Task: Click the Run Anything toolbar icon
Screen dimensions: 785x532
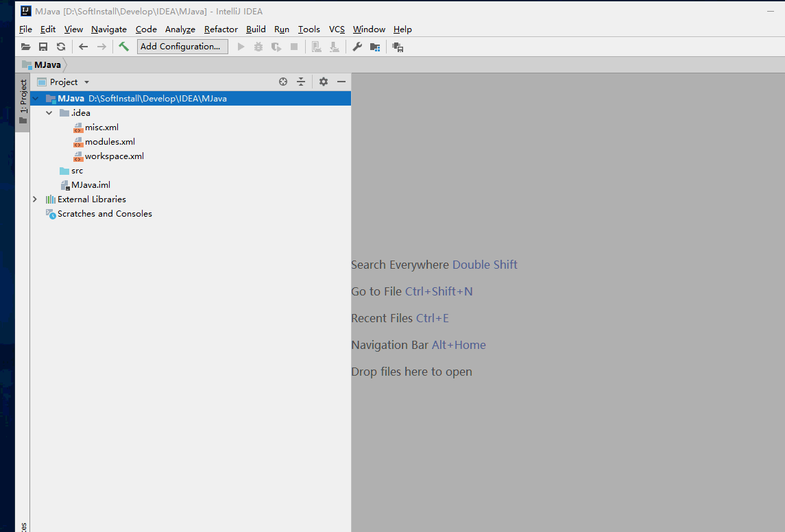Action: [x=398, y=47]
